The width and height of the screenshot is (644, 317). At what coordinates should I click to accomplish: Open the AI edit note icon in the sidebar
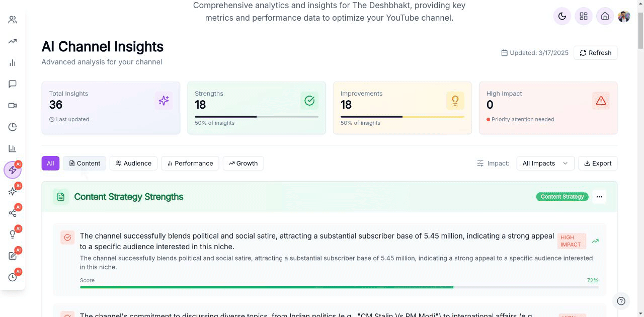(13, 256)
